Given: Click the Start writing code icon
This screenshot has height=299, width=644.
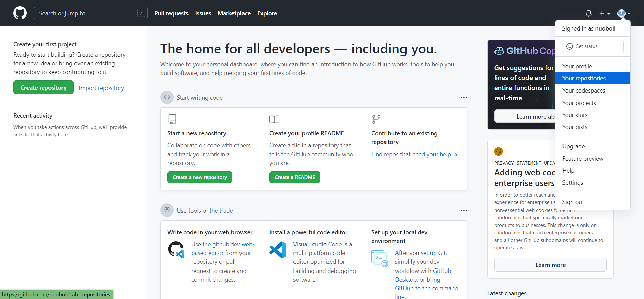Looking at the screenshot, I should click(167, 98).
